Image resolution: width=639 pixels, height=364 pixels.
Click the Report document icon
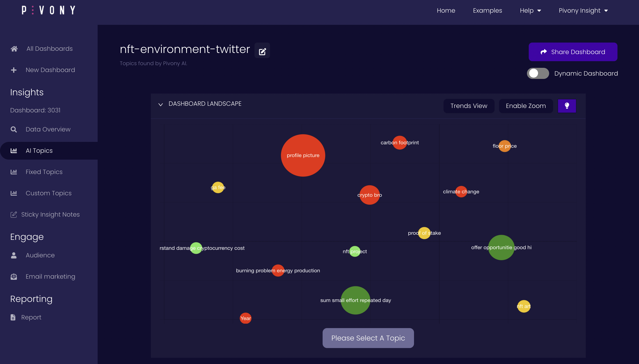click(13, 317)
